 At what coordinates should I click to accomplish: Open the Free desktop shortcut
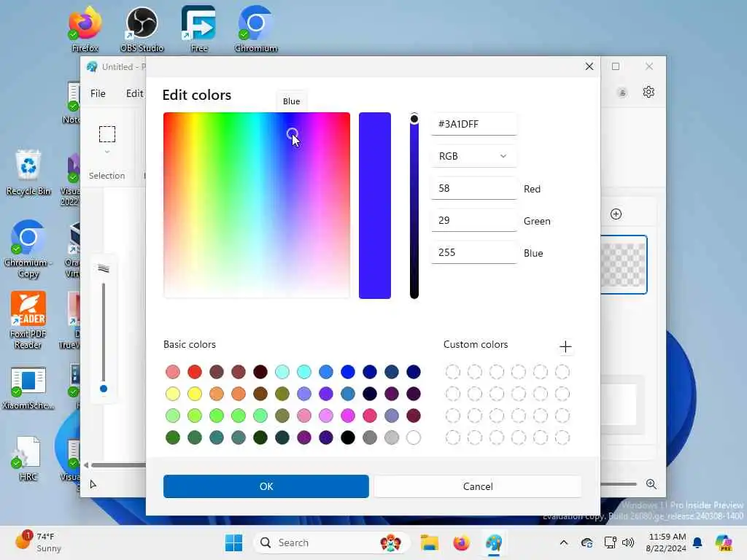tap(198, 29)
